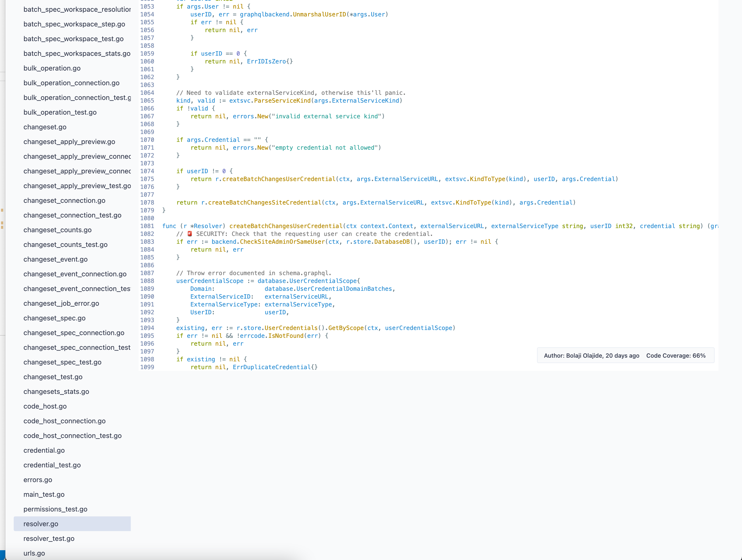Open errors.go from the file tree

38,480
